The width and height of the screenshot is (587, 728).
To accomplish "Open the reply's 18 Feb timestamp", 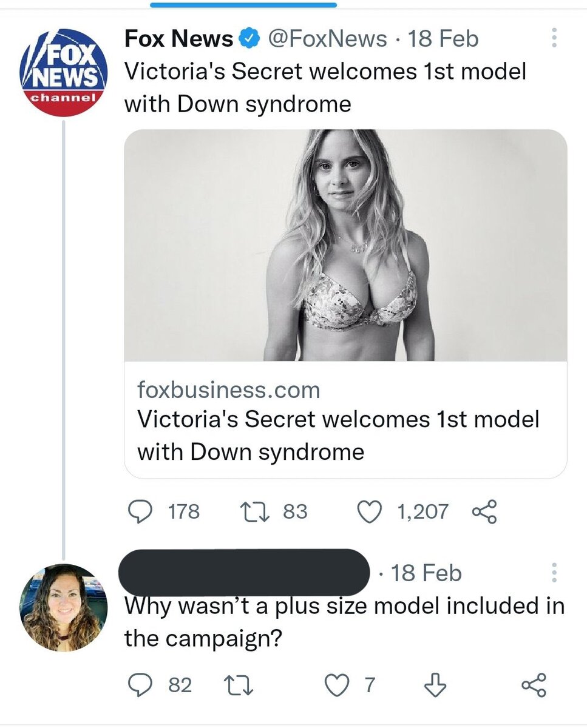I will [426, 573].
